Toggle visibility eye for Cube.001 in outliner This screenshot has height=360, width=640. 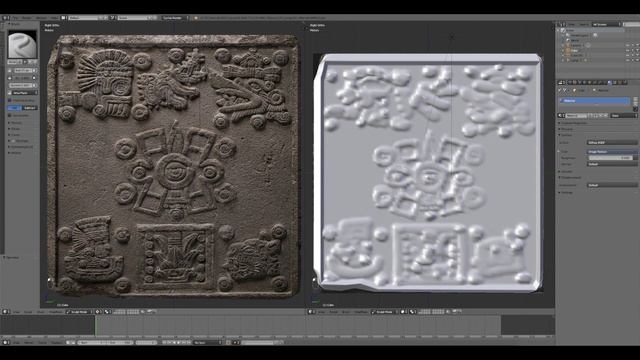pos(628,56)
